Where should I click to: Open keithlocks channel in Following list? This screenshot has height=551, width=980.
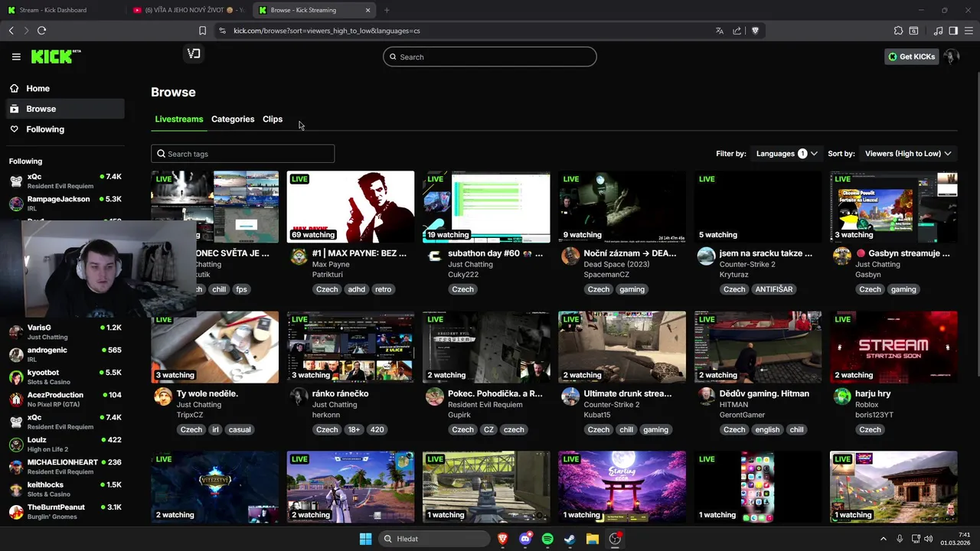[x=65, y=489]
